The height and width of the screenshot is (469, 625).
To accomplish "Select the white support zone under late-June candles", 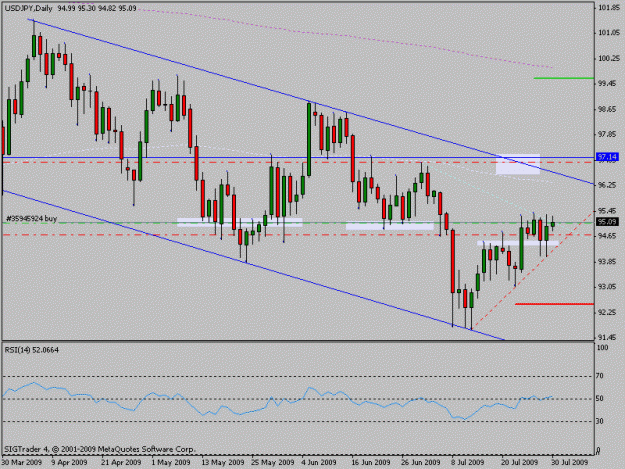I will click(389, 226).
